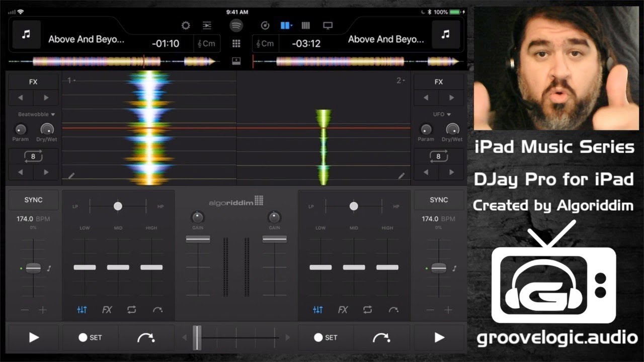Select previous effect on deck 2
Viewport: 644px width, 362px height.
pos(426,98)
